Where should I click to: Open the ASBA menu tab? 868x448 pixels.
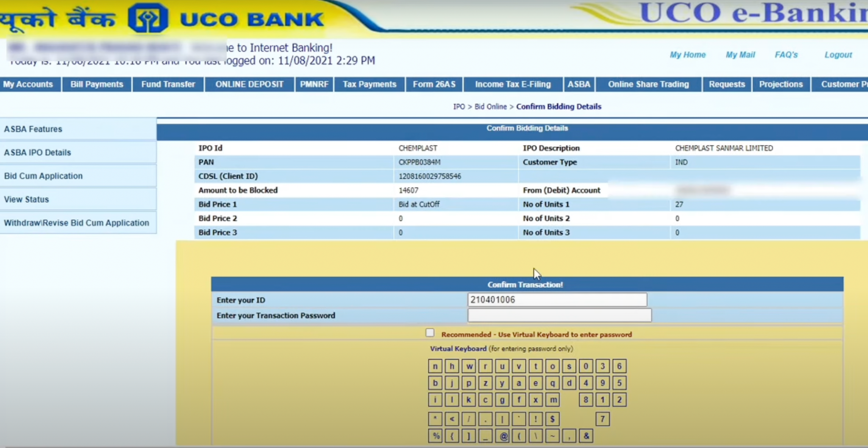pos(579,84)
